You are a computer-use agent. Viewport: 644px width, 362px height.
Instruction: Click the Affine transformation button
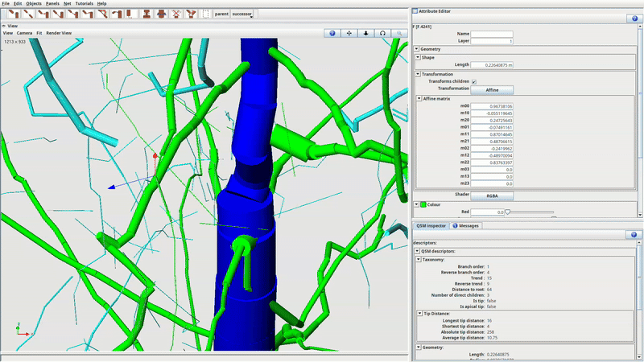pyautogui.click(x=492, y=89)
